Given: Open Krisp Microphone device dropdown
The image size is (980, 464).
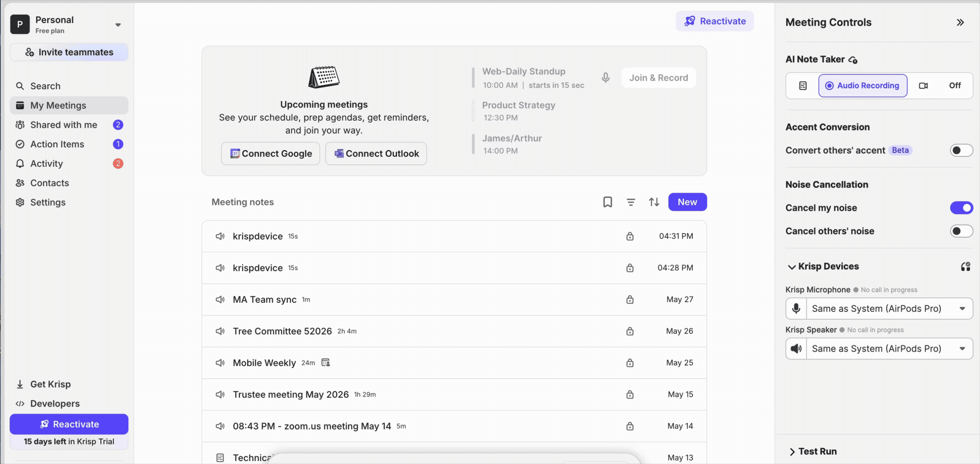Looking at the screenshot, I should [x=890, y=309].
